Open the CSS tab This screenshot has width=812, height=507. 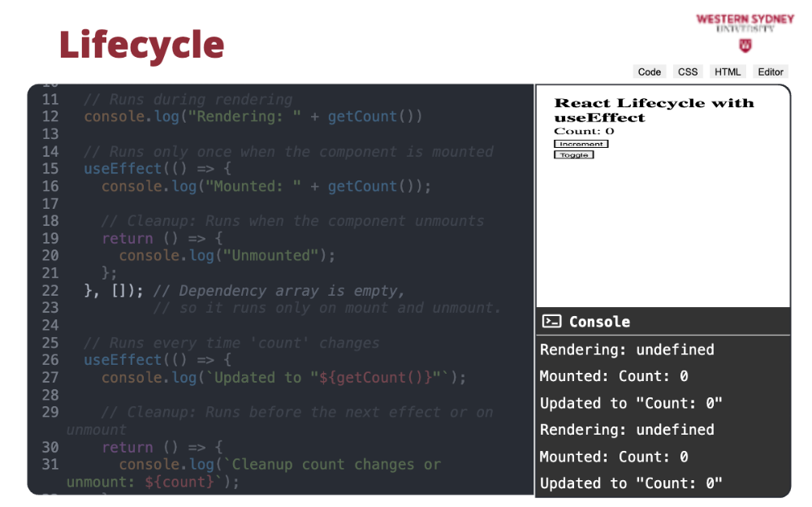point(688,71)
